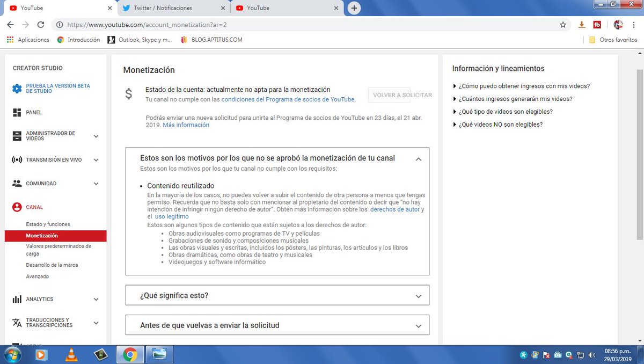Go back with the browser back arrow
The height and width of the screenshot is (364, 644).
pyautogui.click(x=10, y=25)
